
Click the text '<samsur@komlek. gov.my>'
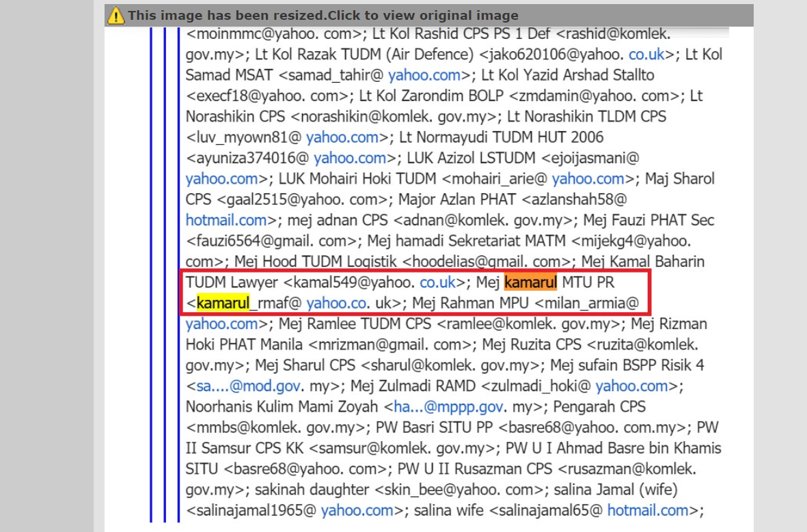tap(404, 448)
